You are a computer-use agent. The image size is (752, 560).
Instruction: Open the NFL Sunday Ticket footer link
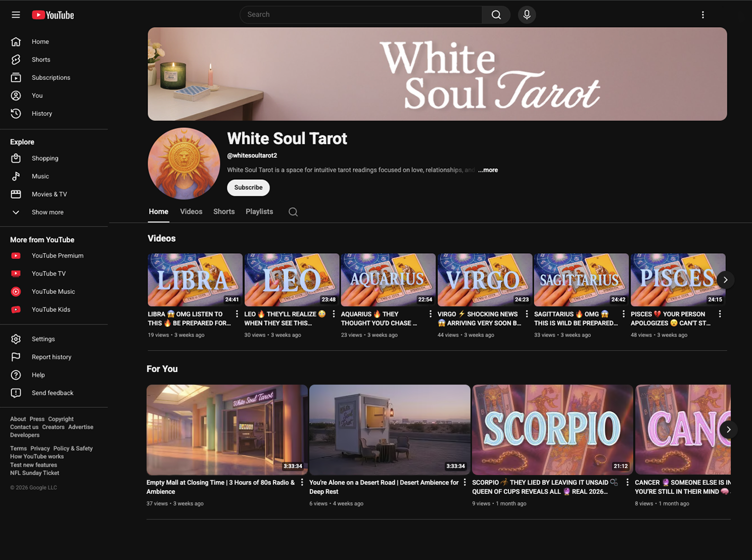34,473
